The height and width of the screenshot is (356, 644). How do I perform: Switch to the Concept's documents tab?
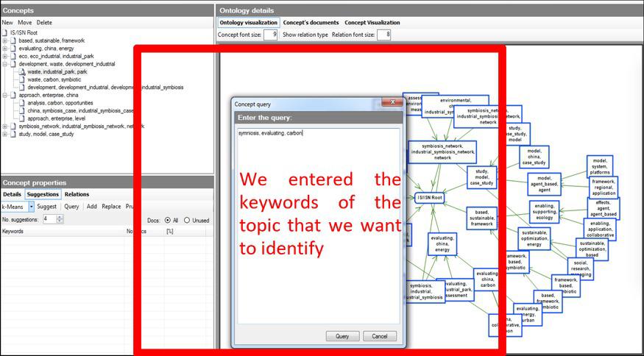[x=310, y=23]
